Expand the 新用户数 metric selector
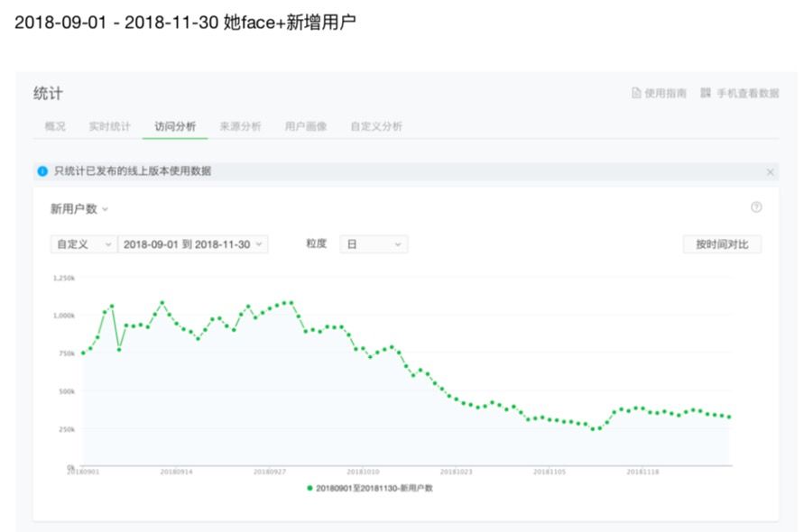The width and height of the screenshot is (804, 532). [x=79, y=209]
